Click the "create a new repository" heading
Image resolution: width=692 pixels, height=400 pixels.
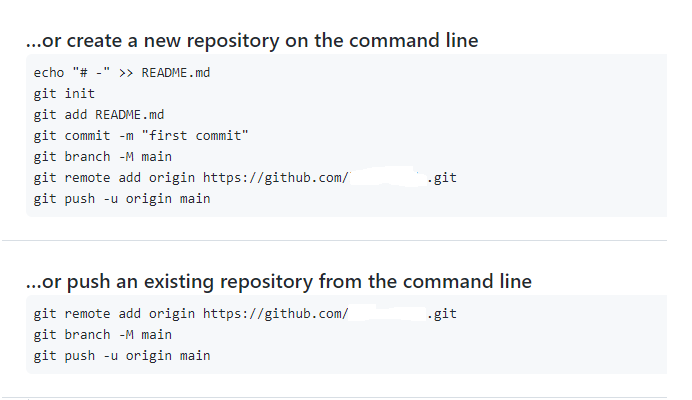(252, 41)
